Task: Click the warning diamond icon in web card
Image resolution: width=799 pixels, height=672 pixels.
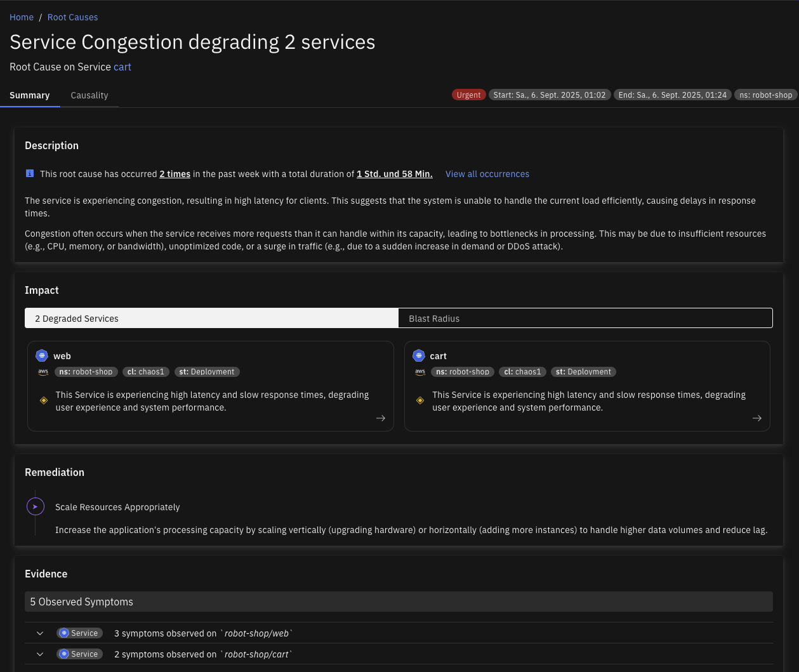Action: point(44,400)
